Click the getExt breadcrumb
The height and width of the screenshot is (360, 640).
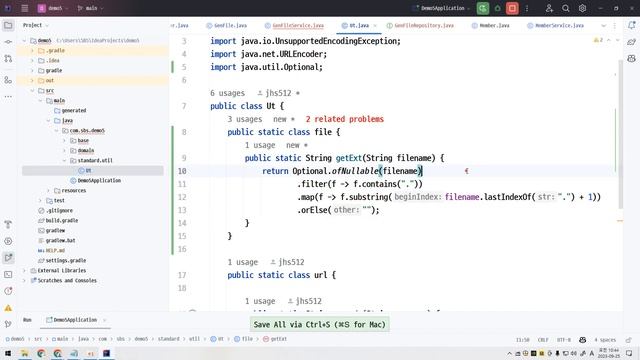tap(275, 339)
